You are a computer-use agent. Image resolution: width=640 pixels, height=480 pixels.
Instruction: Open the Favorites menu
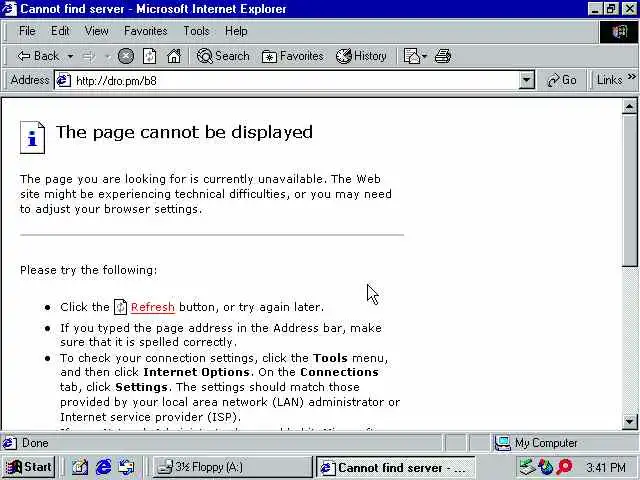[146, 31]
